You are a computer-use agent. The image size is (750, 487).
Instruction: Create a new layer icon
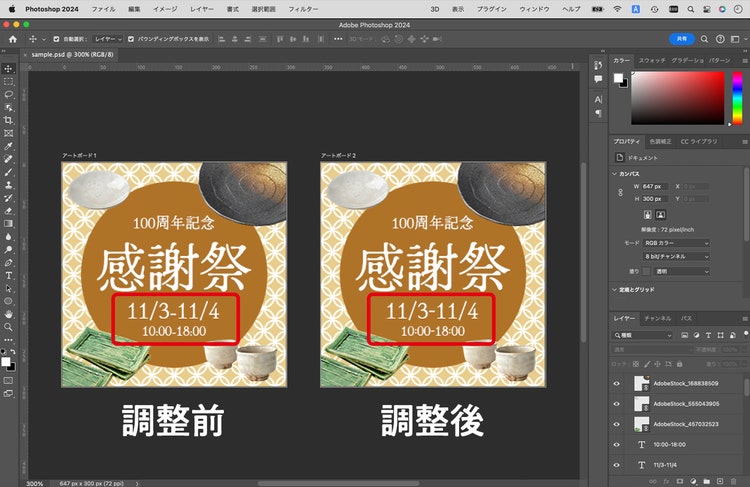tap(720, 481)
